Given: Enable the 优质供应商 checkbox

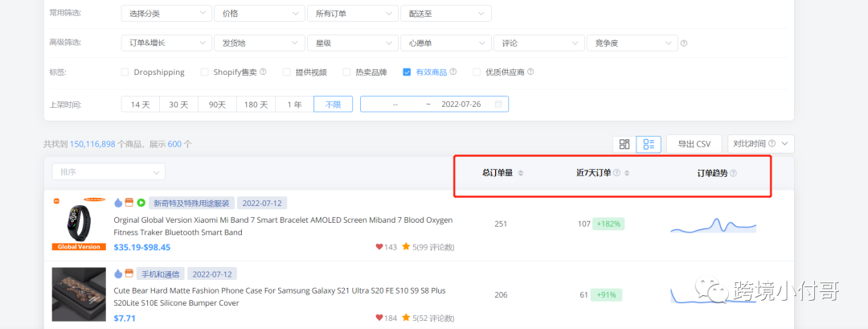Looking at the screenshot, I should [477, 72].
